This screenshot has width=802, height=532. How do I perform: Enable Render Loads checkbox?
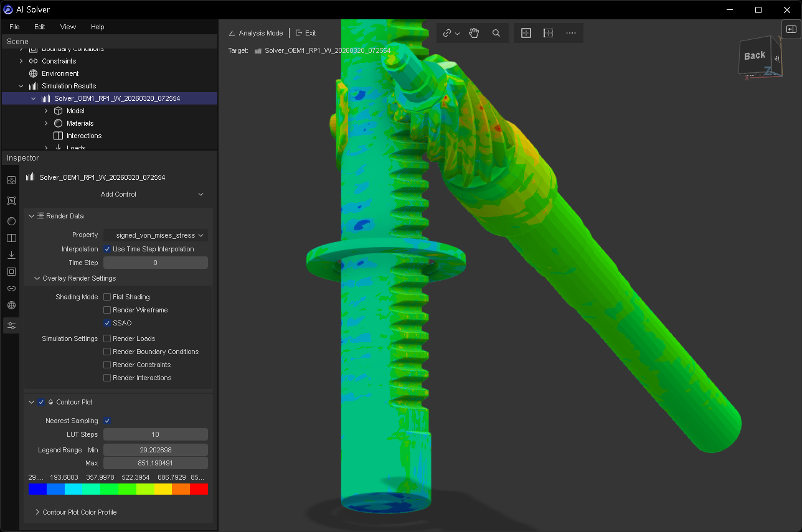(107, 338)
